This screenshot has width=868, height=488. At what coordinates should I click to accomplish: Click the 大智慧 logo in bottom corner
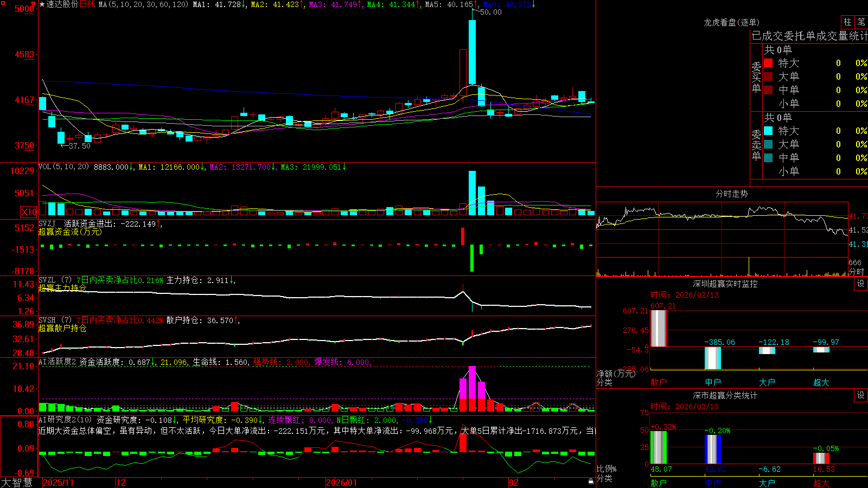click(17, 483)
